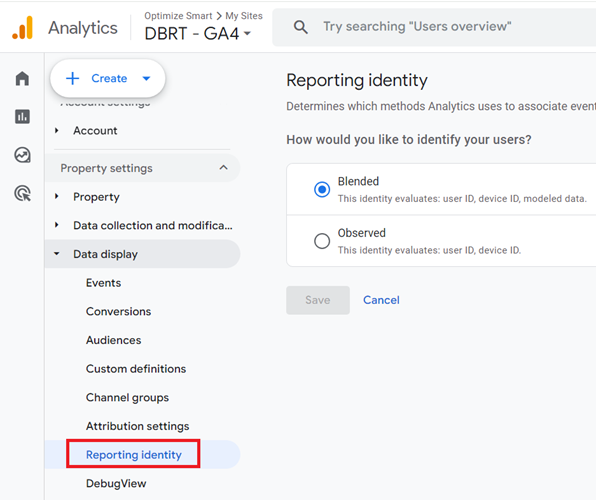Select the Blended radio button
The height and width of the screenshot is (500, 596).
pos(322,189)
